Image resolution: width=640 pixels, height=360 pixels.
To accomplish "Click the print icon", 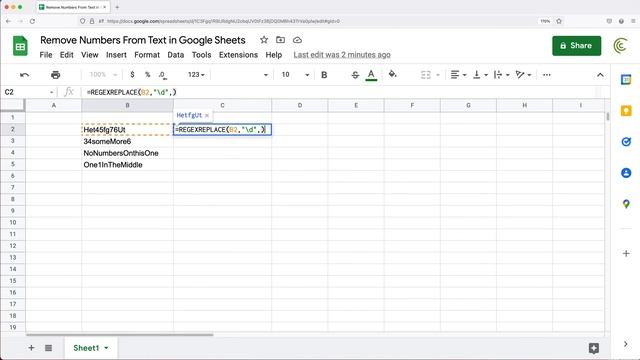I will tap(56, 75).
